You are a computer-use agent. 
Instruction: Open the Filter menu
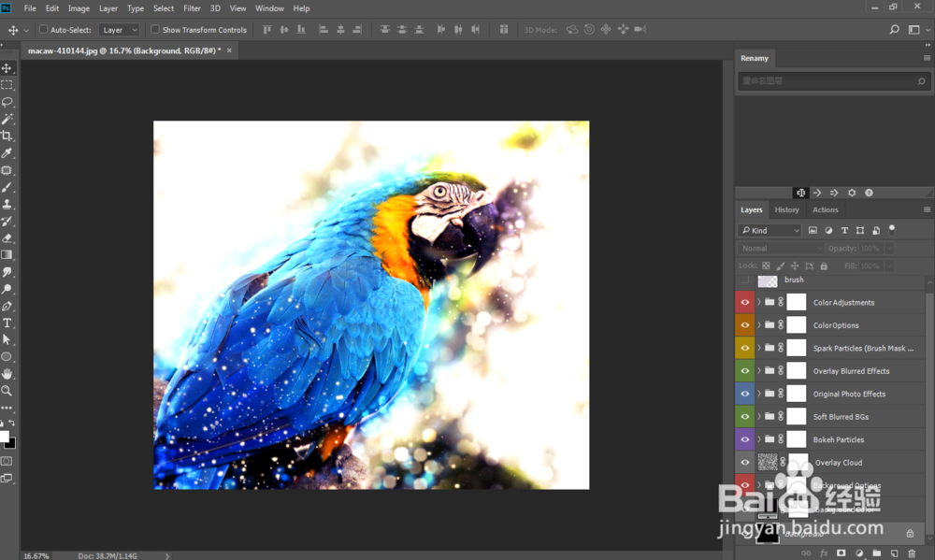pyautogui.click(x=192, y=8)
